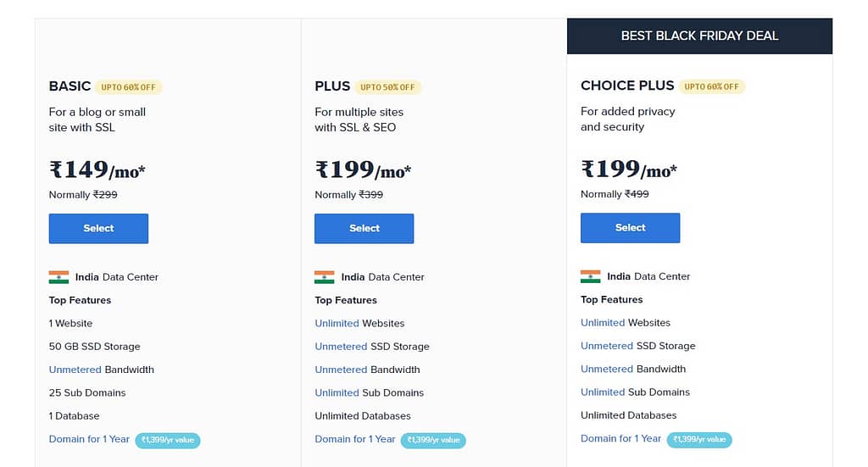Image resolution: width=868 pixels, height=467 pixels.
Task: Click the Basic plan's UPTO 60% OFF badge
Action: [x=129, y=87]
